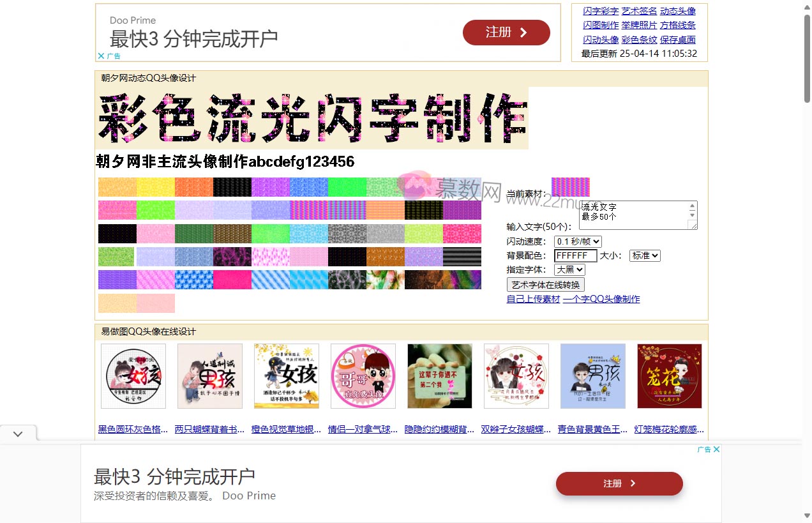
Task: Follow the 自己上传素材 link
Action: coord(533,299)
